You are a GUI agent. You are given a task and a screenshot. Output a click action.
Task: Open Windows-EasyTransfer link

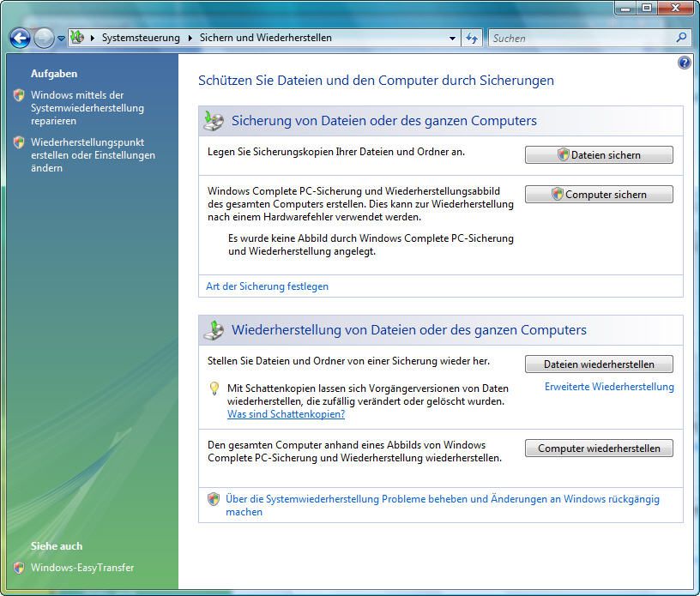pos(82,568)
